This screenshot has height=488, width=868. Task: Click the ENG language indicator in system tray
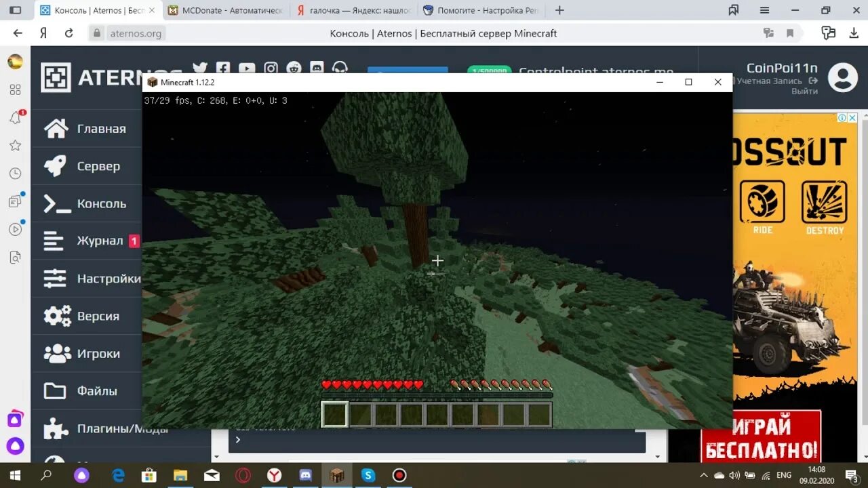pyautogui.click(x=783, y=475)
